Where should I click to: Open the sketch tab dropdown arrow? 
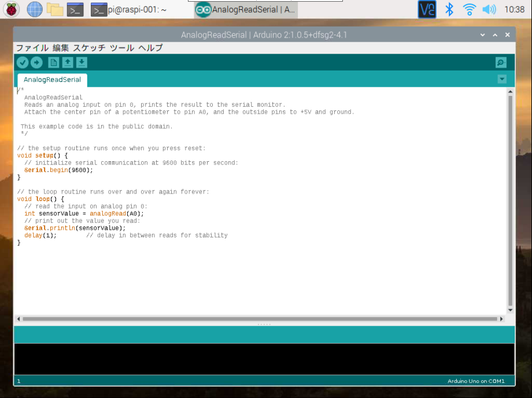pyautogui.click(x=502, y=79)
